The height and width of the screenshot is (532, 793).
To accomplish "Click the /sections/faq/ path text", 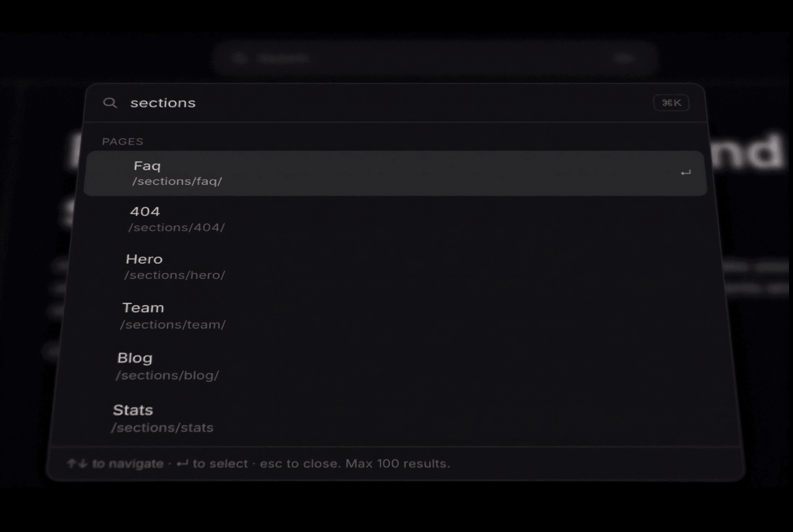I will click(x=177, y=181).
